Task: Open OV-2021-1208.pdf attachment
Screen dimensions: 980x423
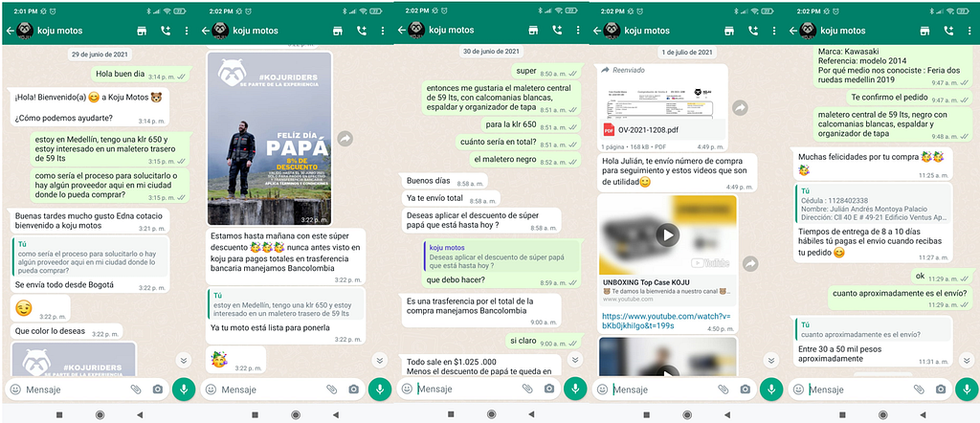Action: [x=662, y=130]
